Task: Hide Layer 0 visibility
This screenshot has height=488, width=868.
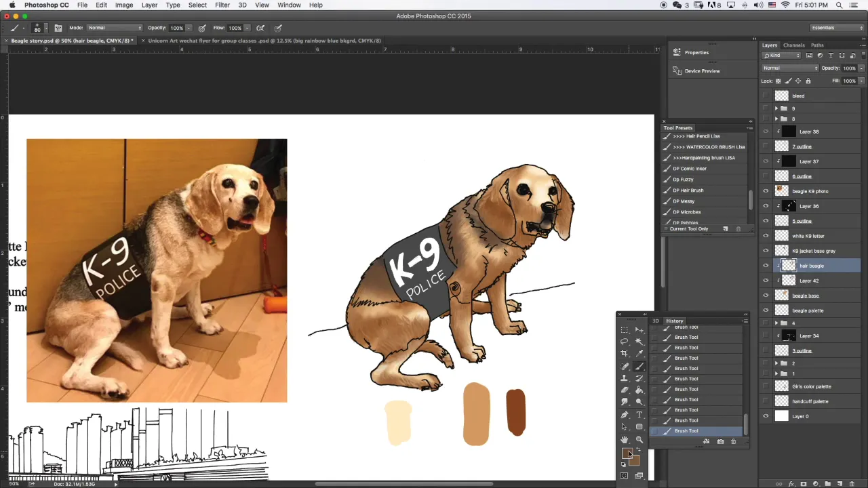Action: 766,416
